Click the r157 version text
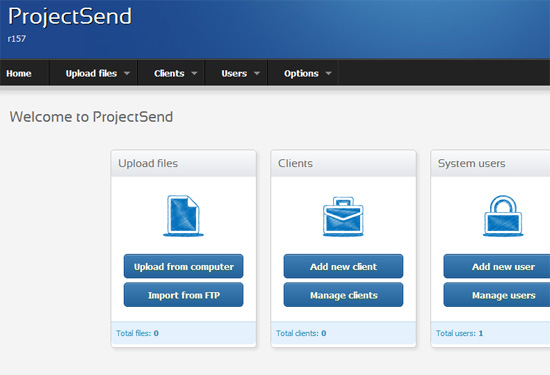The image size is (550, 375). (16, 39)
